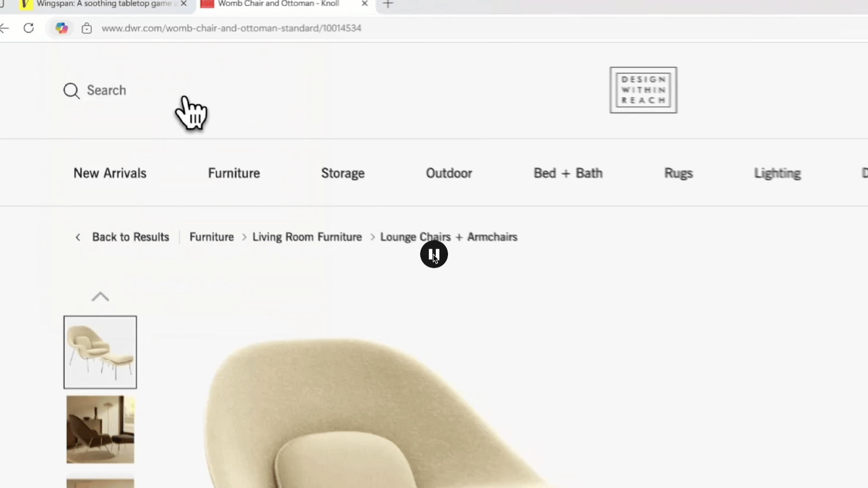The height and width of the screenshot is (488, 868).
Task: Click the browser back arrow
Action: pos(5,28)
